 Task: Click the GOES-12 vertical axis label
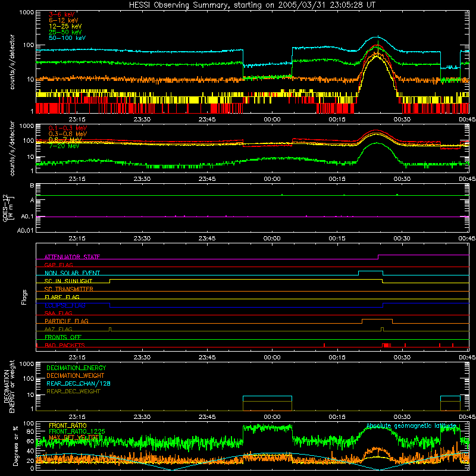[x=8, y=208]
